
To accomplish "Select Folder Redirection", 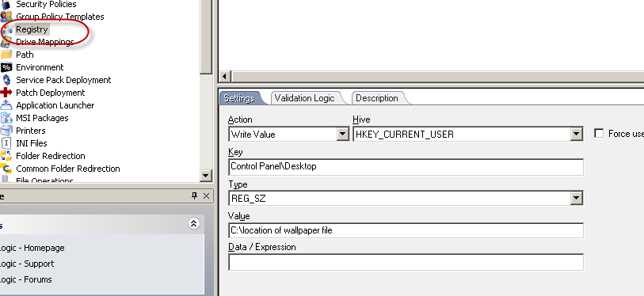I will pyautogui.click(x=51, y=156).
